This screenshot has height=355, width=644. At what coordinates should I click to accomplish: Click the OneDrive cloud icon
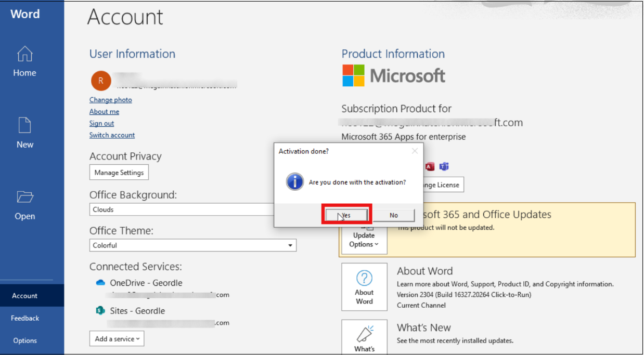(100, 283)
